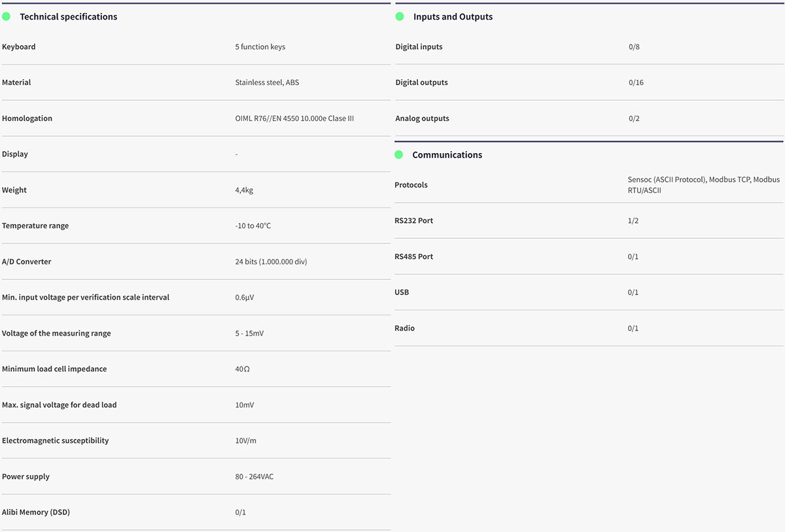Image resolution: width=785 pixels, height=532 pixels.
Task: Select the Inputs and Outputs heading
Action: [x=453, y=16]
